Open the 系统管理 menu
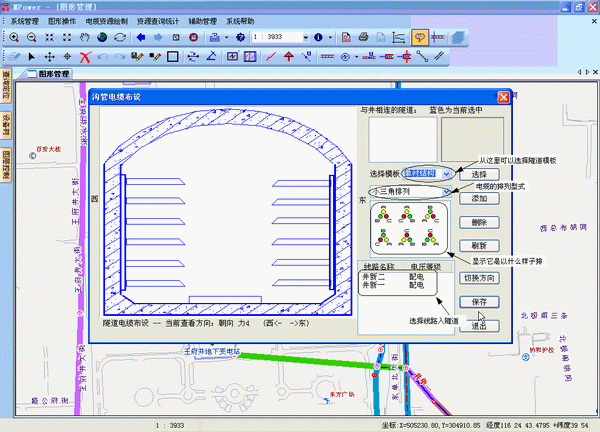Viewport: 600px width, 432px height. [24, 21]
